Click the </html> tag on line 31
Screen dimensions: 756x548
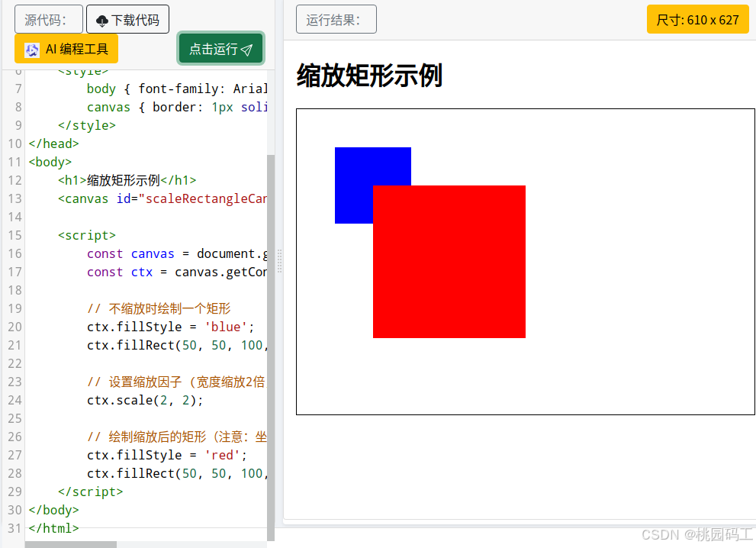click(53, 528)
